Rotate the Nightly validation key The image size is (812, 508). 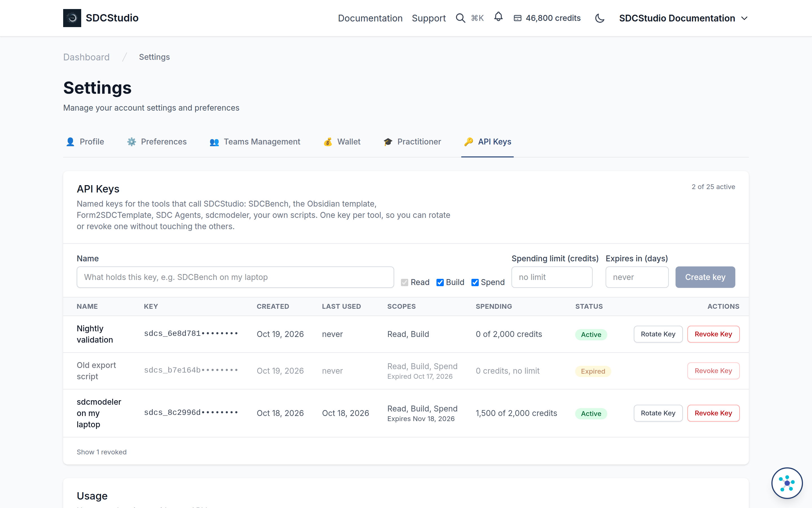658,334
